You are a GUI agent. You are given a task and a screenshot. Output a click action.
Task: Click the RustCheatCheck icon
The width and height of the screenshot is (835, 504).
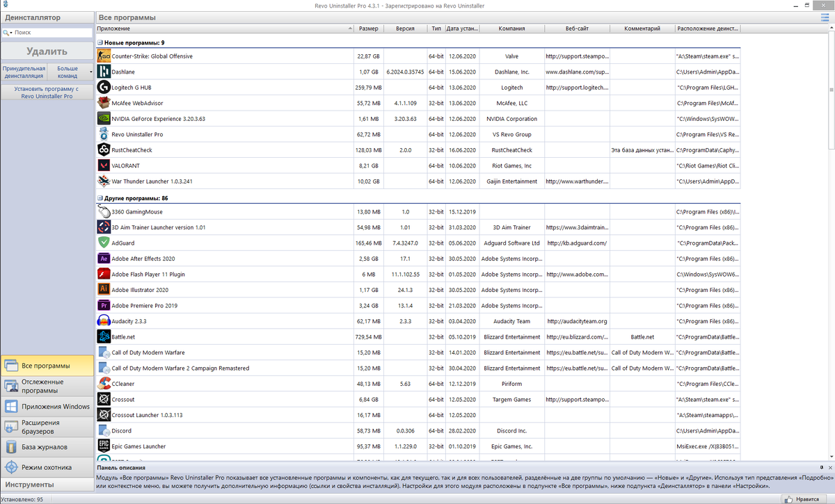pos(104,150)
